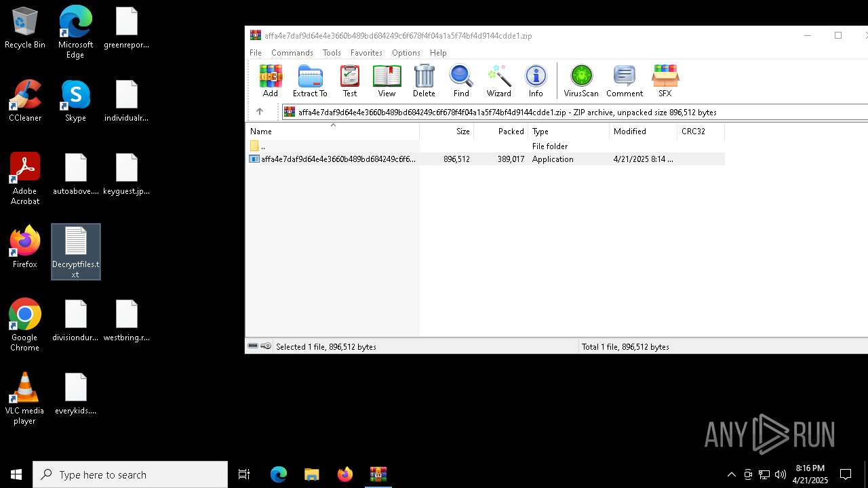Open the File menu

(x=256, y=53)
